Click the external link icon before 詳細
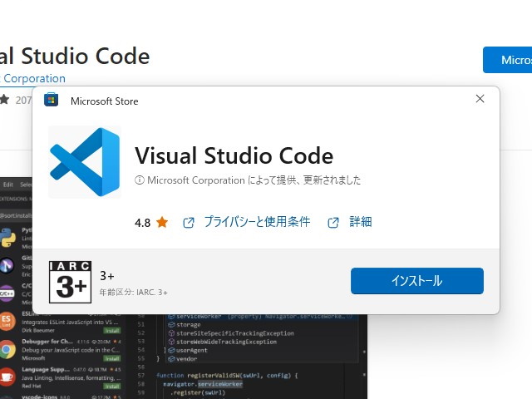Screen dimensions: 532x399 (x=333, y=223)
